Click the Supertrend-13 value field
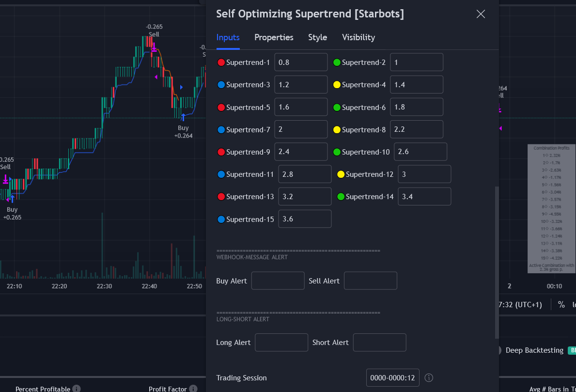 (305, 197)
